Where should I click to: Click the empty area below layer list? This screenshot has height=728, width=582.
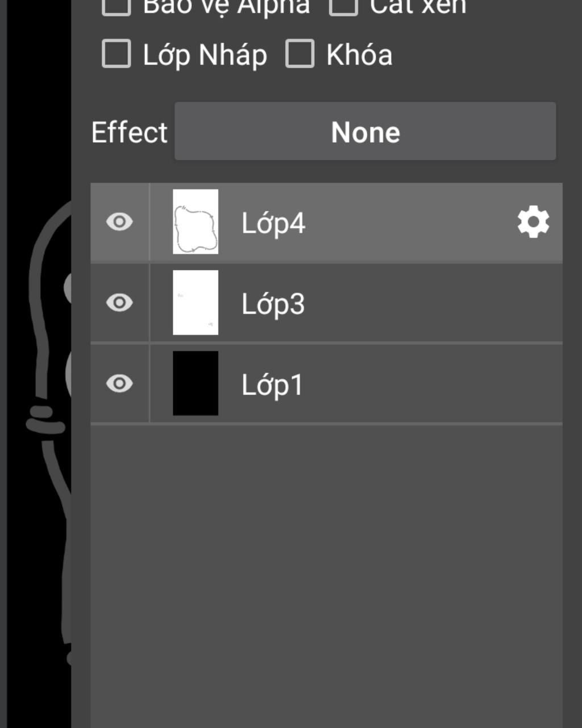pyautogui.click(x=326, y=576)
